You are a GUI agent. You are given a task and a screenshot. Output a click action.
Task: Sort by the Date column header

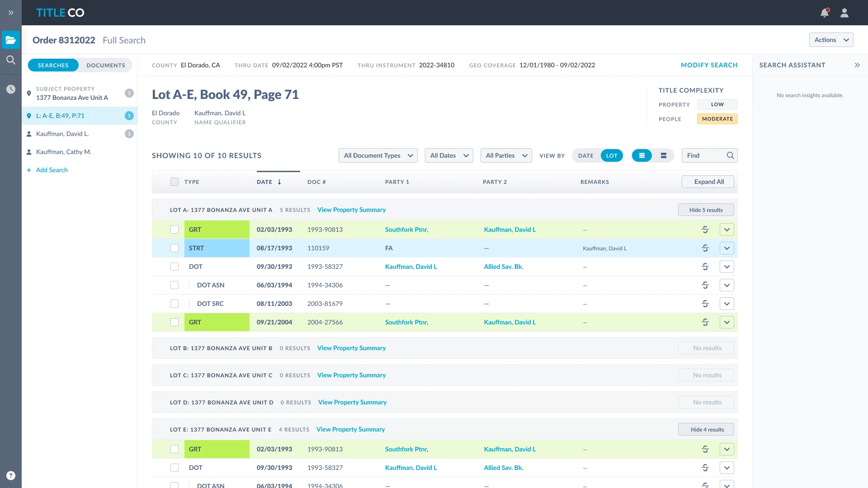point(269,182)
